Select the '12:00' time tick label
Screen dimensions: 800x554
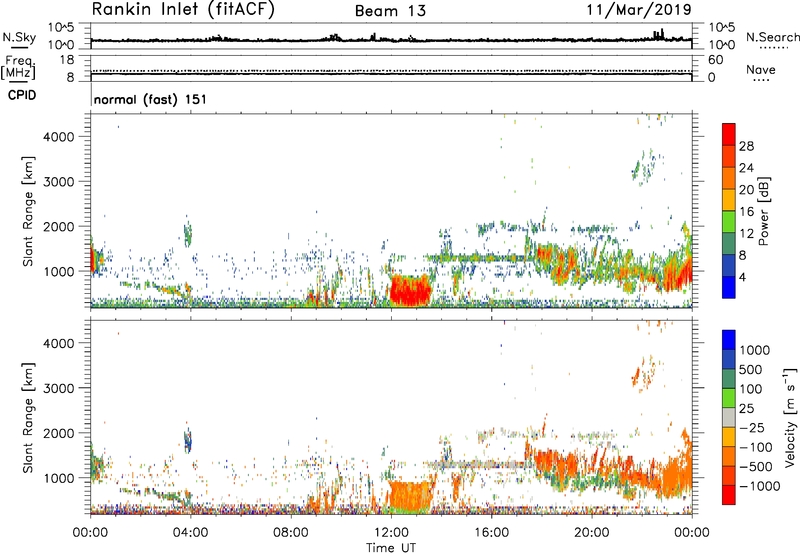pyautogui.click(x=391, y=533)
